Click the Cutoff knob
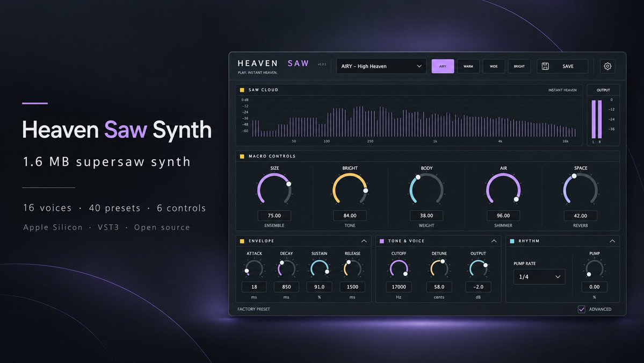Image resolution: width=644 pixels, height=363 pixels. (x=399, y=268)
